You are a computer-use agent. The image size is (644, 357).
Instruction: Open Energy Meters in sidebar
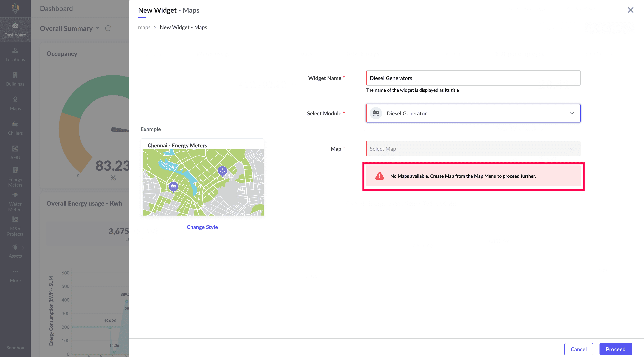pos(15,177)
